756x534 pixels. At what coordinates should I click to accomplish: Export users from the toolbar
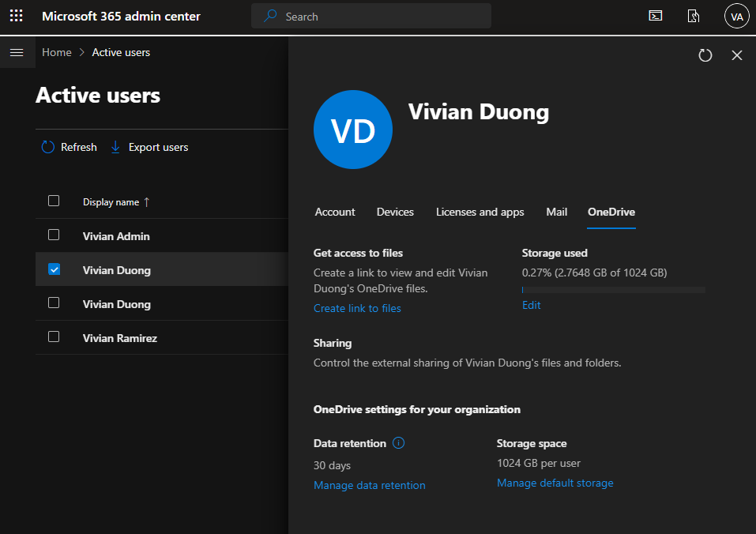[x=149, y=147]
